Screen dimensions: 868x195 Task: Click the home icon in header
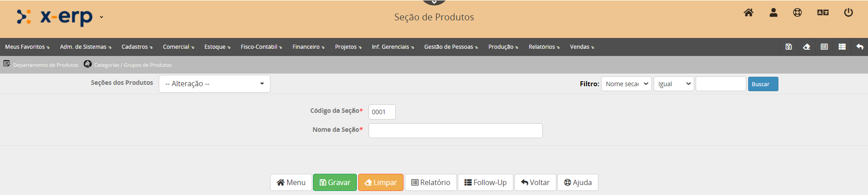pos(749,13)
